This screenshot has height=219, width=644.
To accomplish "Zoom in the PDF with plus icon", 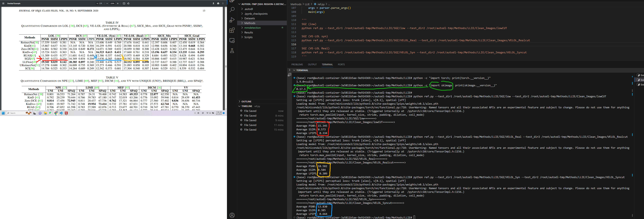I will coord(118,4).
